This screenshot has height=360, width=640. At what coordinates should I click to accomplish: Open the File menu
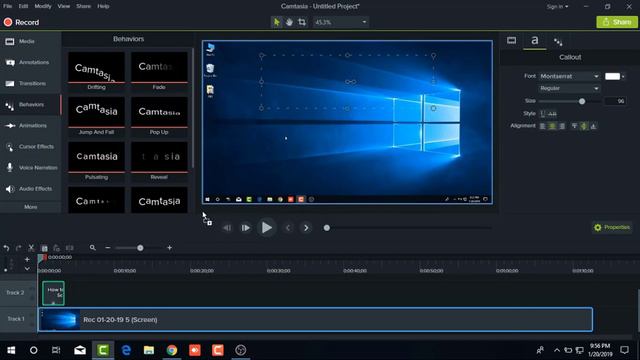(7, 6)
